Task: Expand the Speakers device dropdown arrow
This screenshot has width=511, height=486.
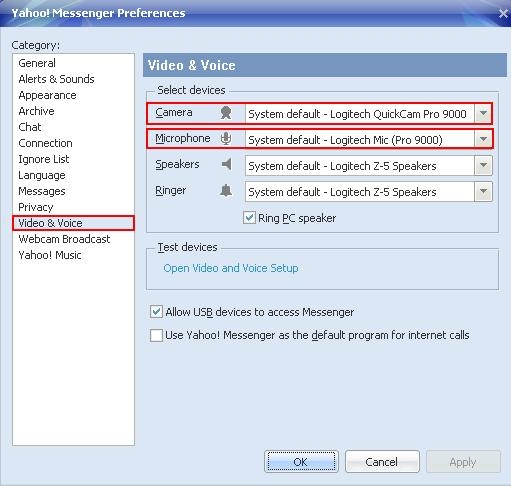Action: 483,165
